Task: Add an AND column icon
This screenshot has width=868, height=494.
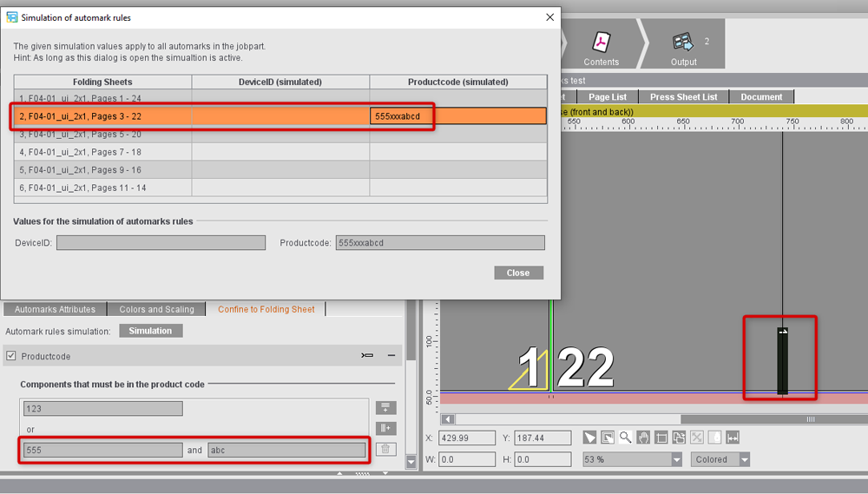Action: coord(386,428)
